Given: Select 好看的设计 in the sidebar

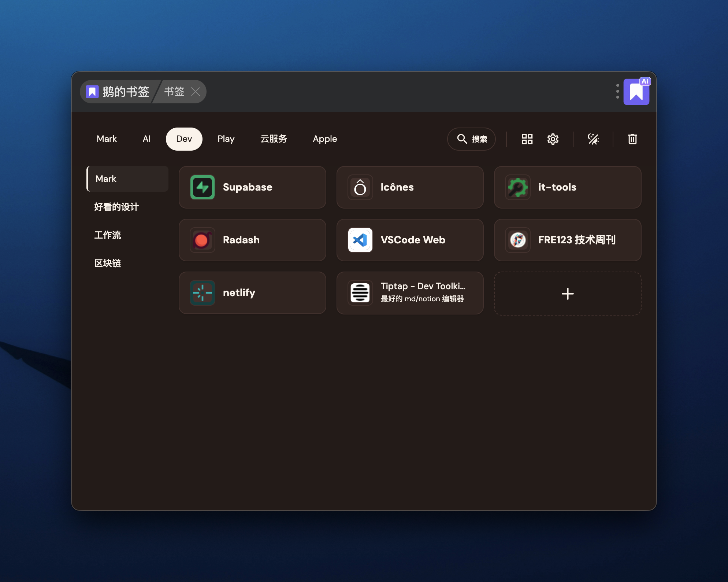Looking at the screenshot, I should click(x=116, y=207).
